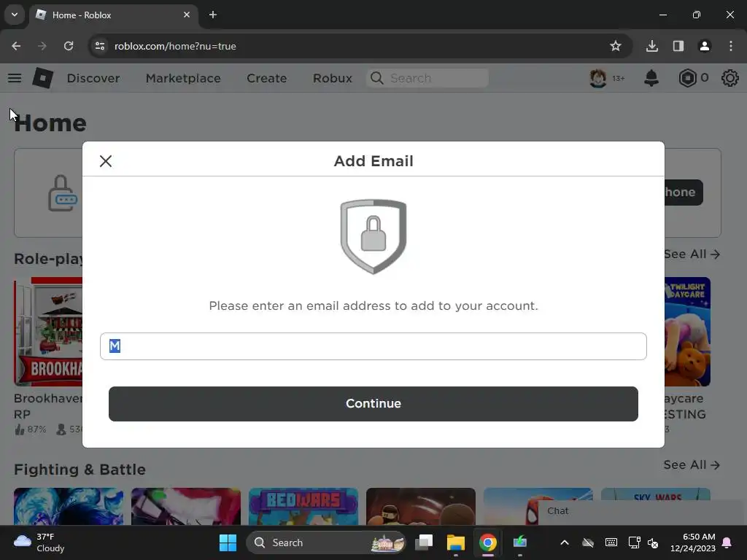The height and width of the screenshot is (560, 747).
Task: Open the notifications bell
Action: click(x=651, y=78)
